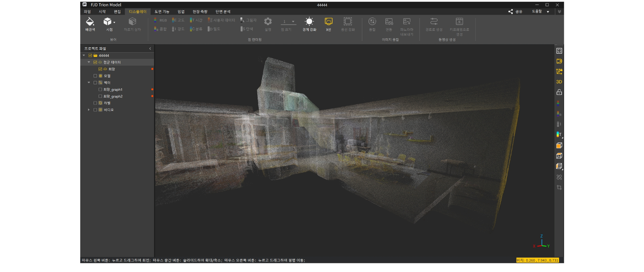Screen dimensions: 644x272
Task: Open the 설정 point rendering settings gear
Action: pos(268,22)
